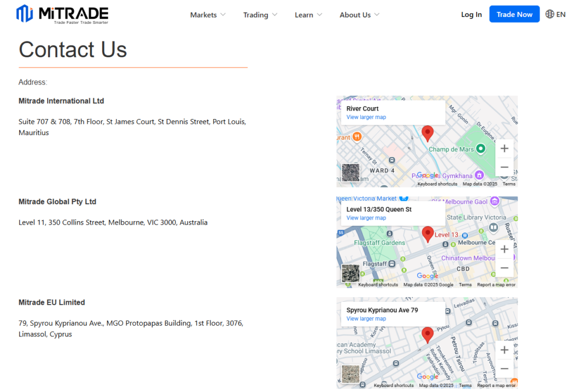The image size is (581, 392).
Task: Click the Level 11, 350 Collins Street address
Action: 113,222
